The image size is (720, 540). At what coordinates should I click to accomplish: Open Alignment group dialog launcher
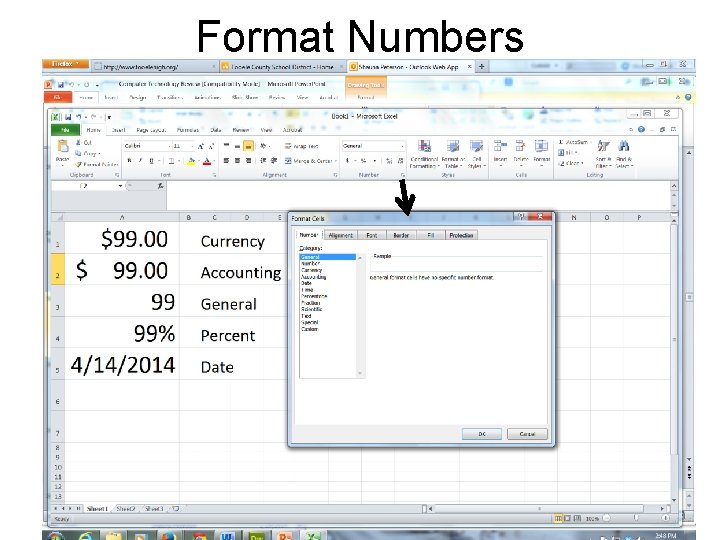[335, 175]
